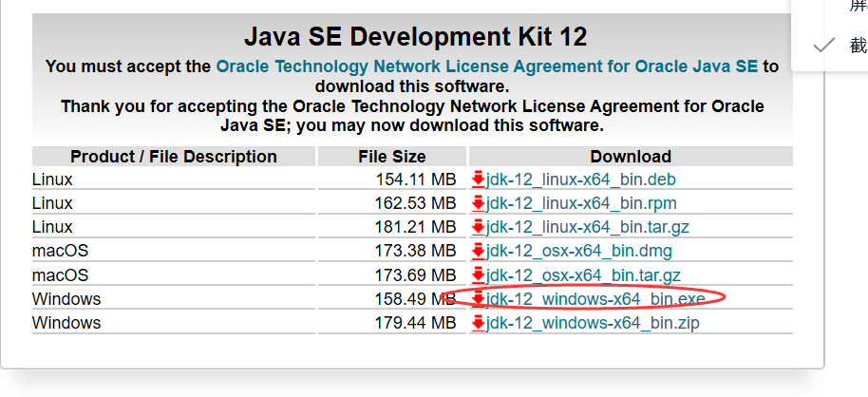Click red download arrow beside osx tar.gz file
The image size is (868, 397).
[x=479, y=275]
